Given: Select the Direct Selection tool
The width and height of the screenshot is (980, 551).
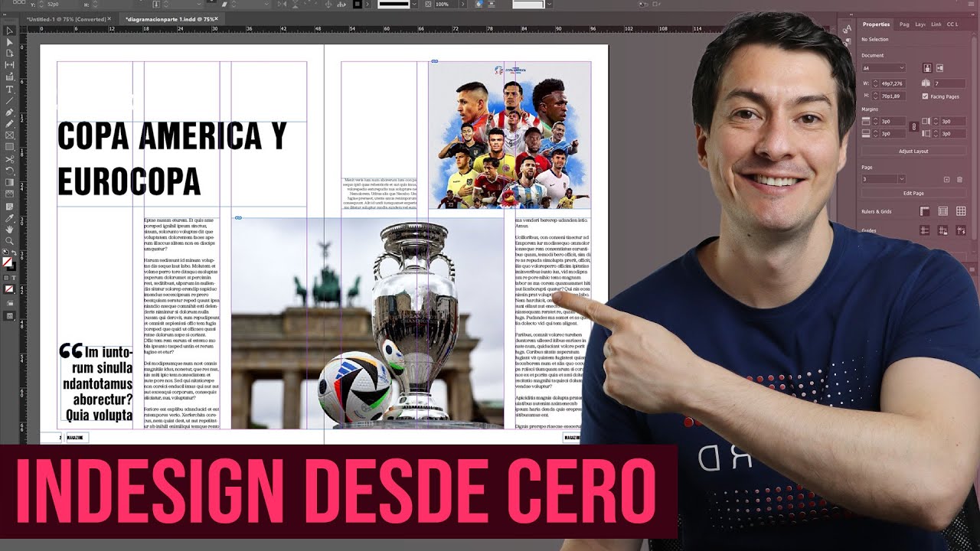Looking at the screenshot, I should click(9, 42).
